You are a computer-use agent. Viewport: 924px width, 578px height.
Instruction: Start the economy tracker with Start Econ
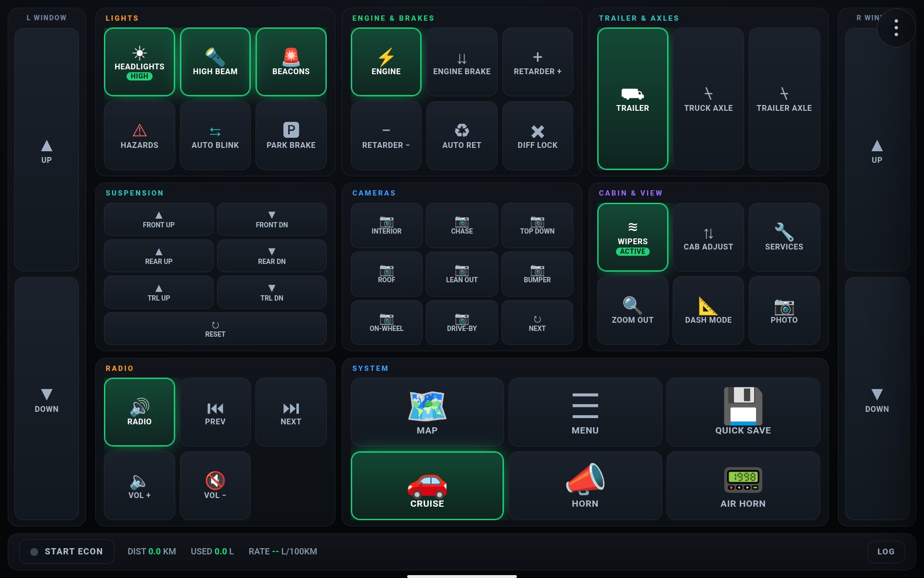tap(67, 552)
